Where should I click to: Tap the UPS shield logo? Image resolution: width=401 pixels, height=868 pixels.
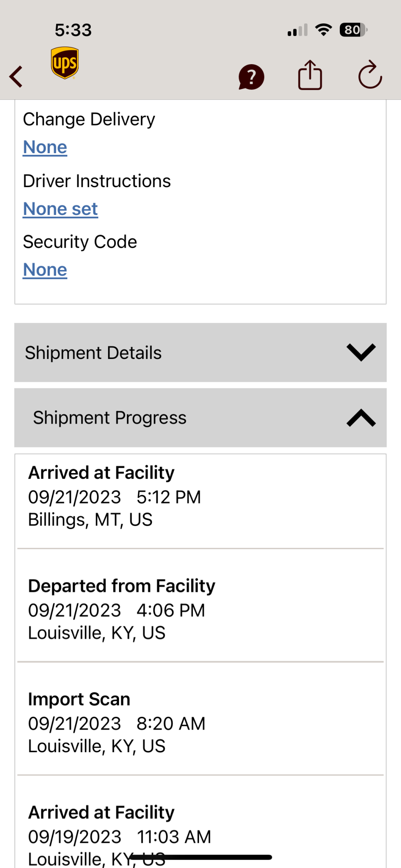[65, 63]
